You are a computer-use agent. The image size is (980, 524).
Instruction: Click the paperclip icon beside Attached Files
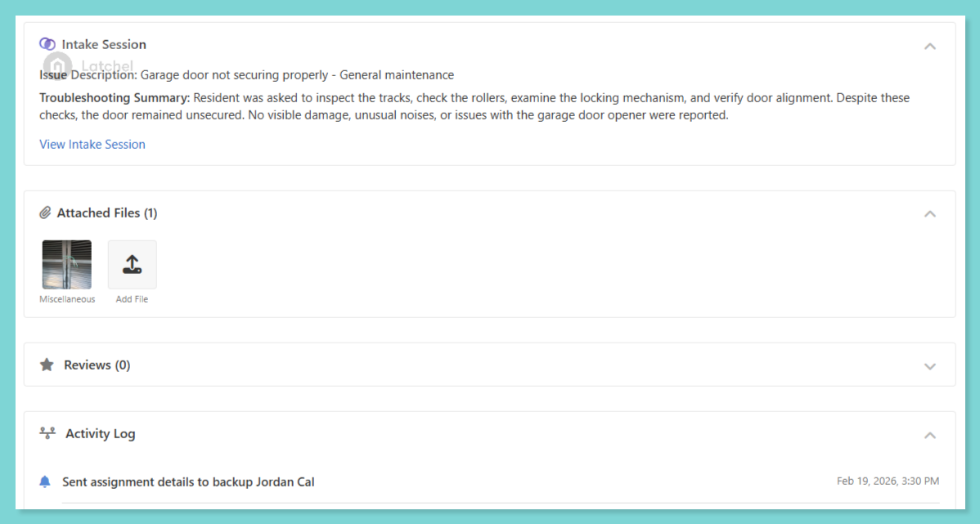[45, 213]
